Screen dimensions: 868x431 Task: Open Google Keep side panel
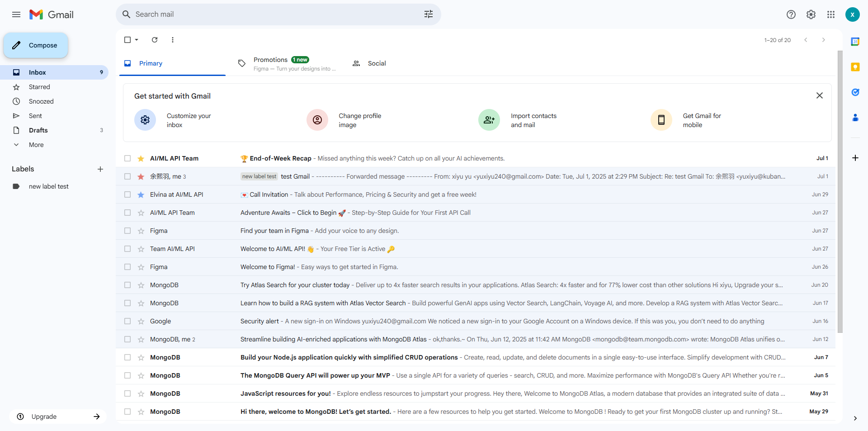855,67
